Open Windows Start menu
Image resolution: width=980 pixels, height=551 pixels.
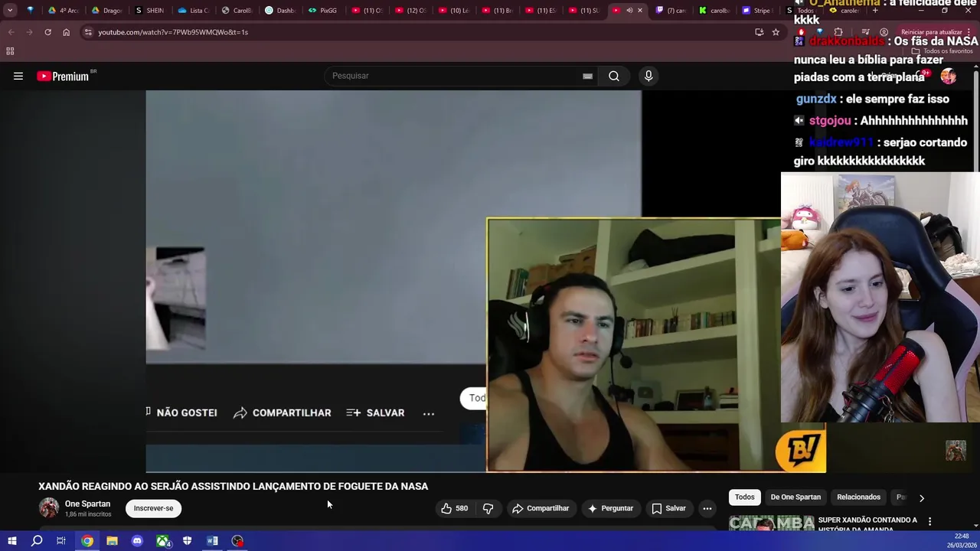click(x=11, y=541)
